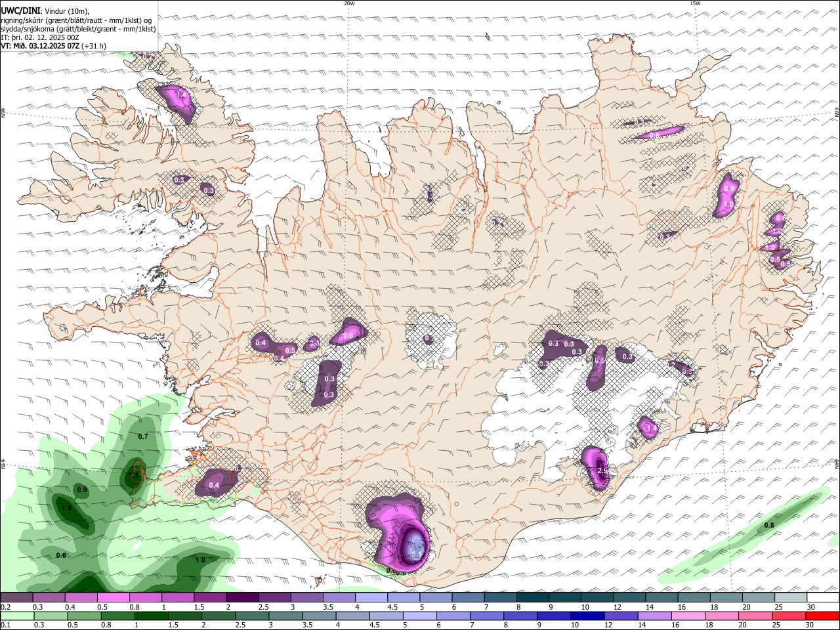Select the IT: þri. 02. 12. 2025 00Z line
Screen dimensions: 840x630
[39, 37]
